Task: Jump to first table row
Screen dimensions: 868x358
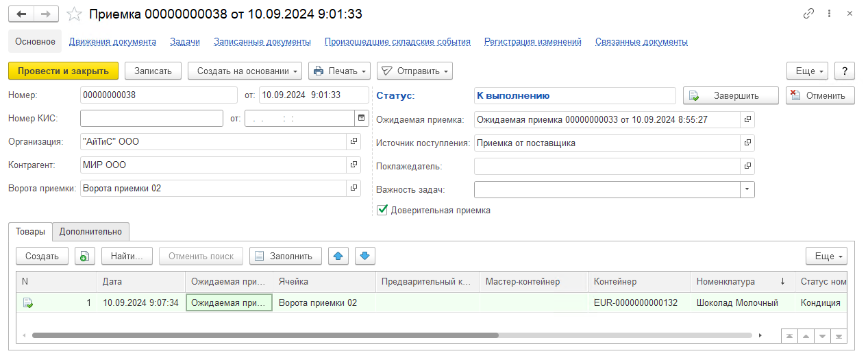Action: [790, 336]
